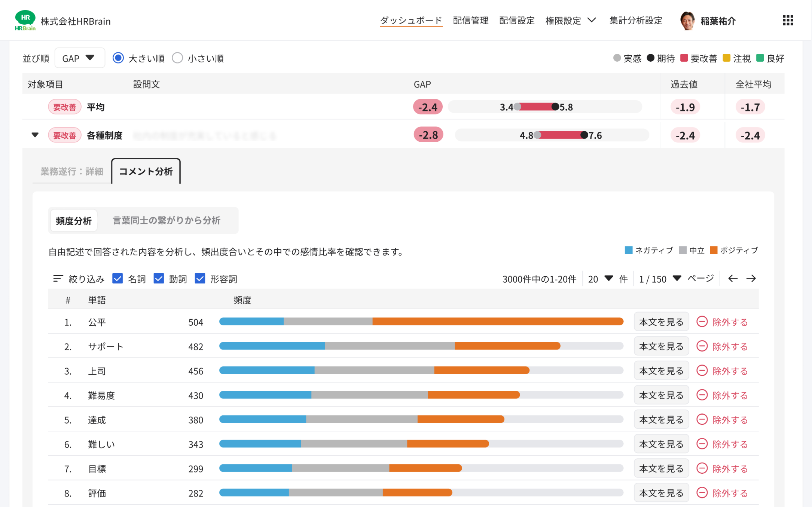Collapse the 各種制度 row triangle

[x=35, y=135]
